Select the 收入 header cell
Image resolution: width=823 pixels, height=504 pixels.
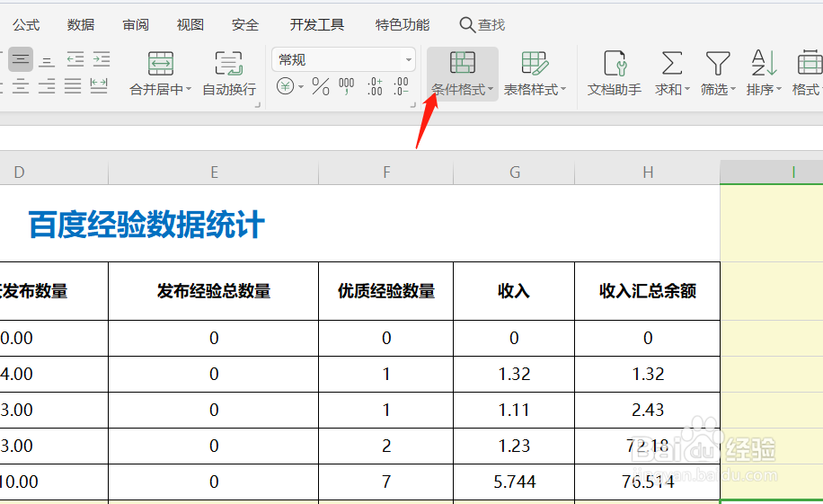click(x=514, y=291)
